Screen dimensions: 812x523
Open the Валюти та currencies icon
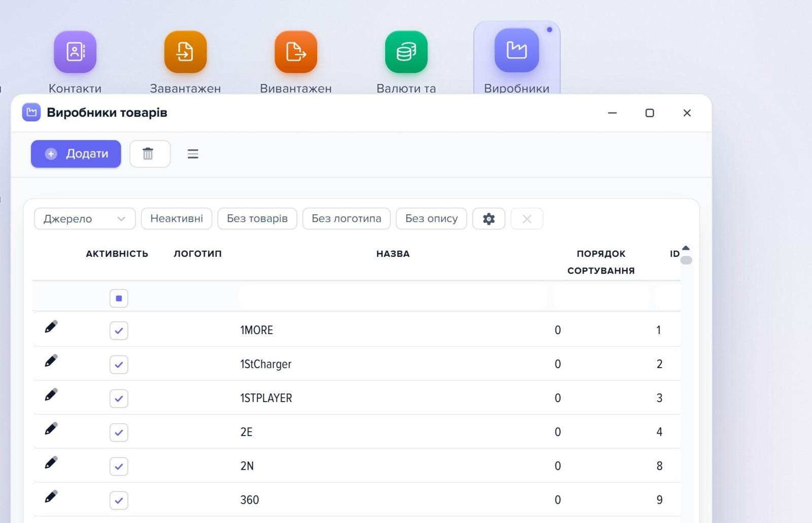406,52
